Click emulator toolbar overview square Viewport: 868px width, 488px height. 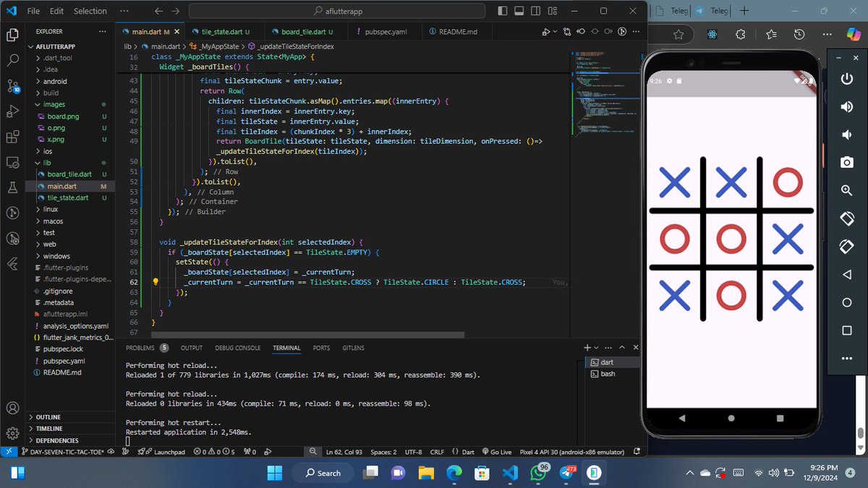click(846, 330)
